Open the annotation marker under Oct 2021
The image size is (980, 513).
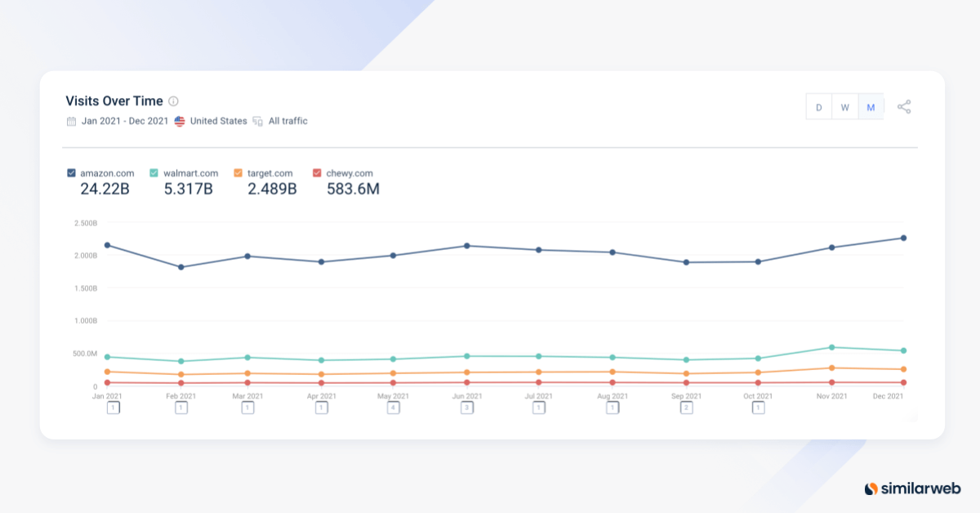[758, 408]
